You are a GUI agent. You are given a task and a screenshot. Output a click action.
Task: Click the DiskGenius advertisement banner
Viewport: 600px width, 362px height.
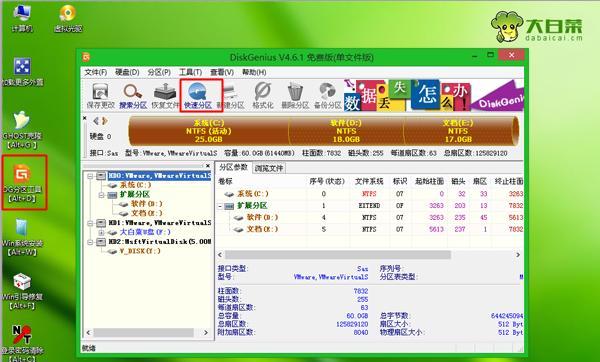pyautogui.click(x=434, y=95)
